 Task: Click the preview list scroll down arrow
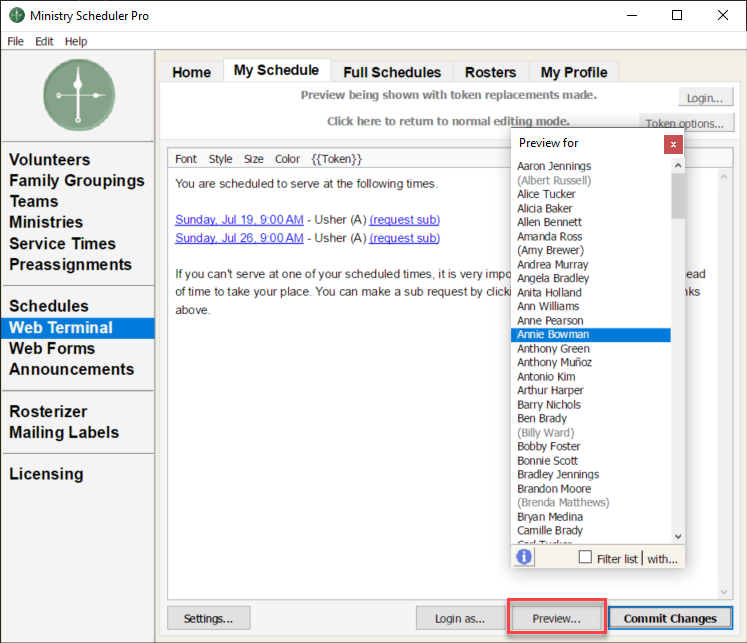pyautogui.click(x=678, y=536)
